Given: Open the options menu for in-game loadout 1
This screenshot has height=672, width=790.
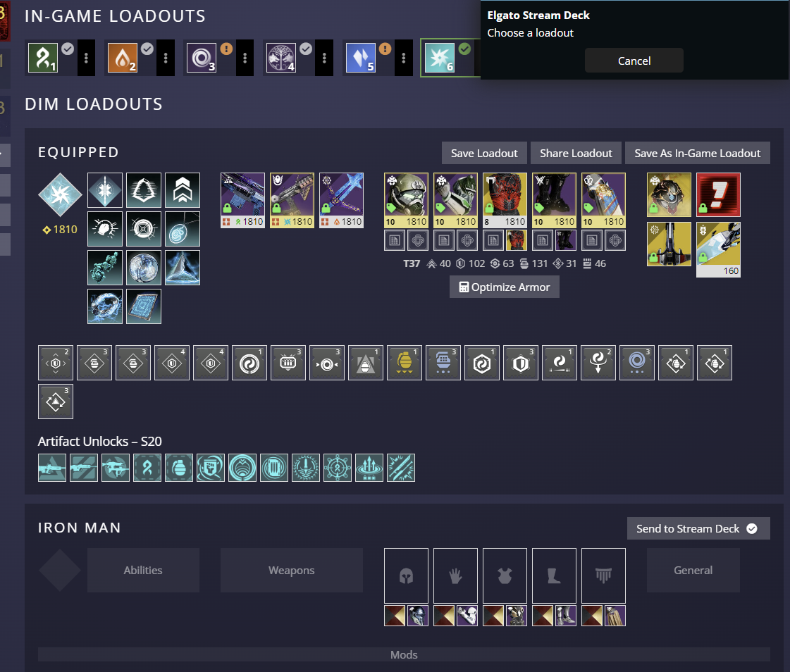Looking at the screenshot, I should point(86,58).
